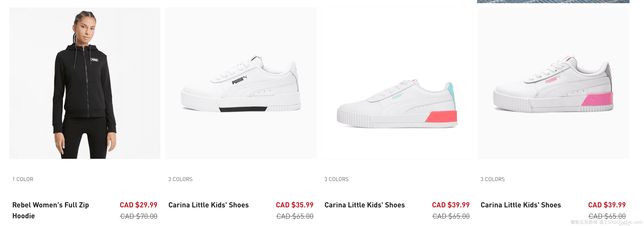Select Carina Little Kids' Shoes title under pink-heel shoe
644x226 pixels.
521,205
